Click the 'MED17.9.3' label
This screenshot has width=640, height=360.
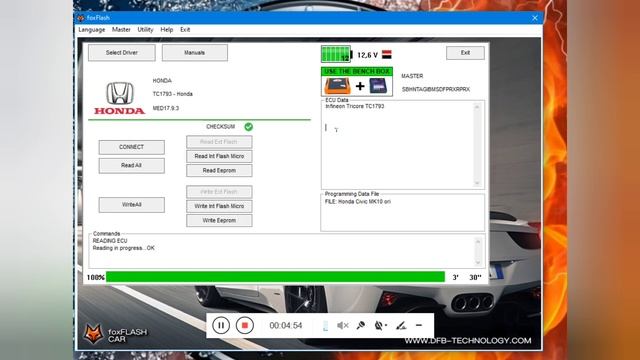pyautogui.click(x=166, y=108)
